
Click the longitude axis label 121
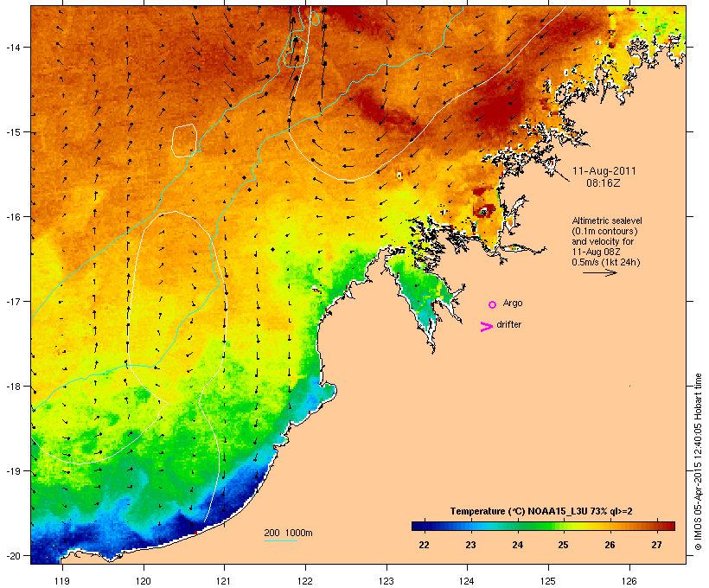click(x=224, y=581)
